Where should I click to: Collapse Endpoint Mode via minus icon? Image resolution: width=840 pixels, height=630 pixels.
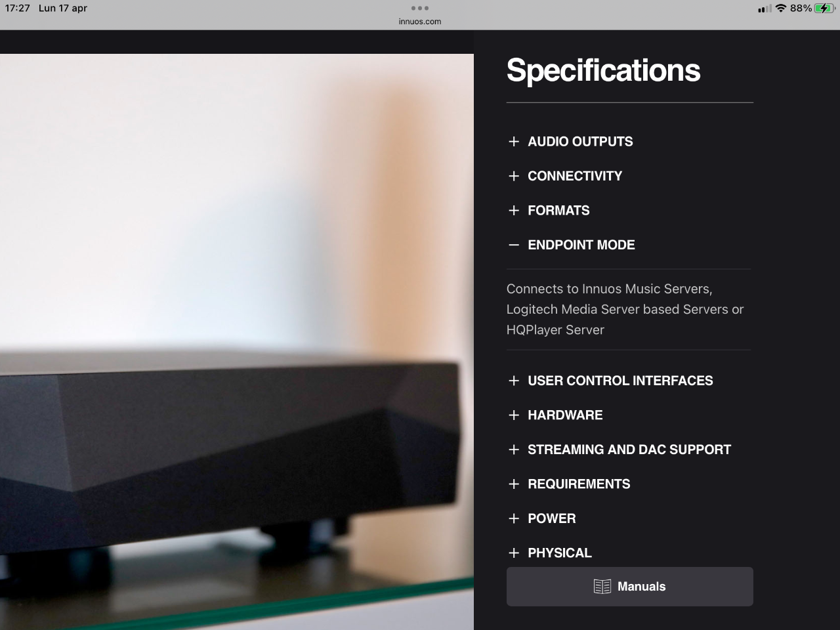(x=514, y=245)
